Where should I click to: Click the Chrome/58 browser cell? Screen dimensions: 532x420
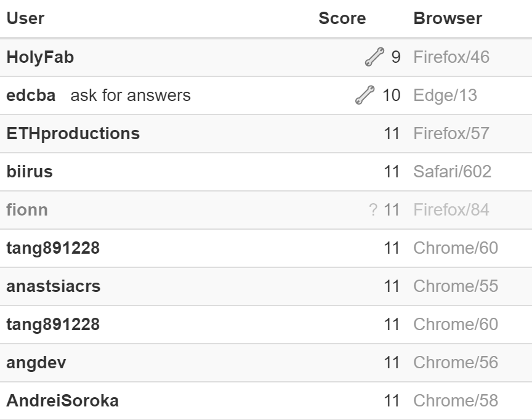tap(456, 401)
